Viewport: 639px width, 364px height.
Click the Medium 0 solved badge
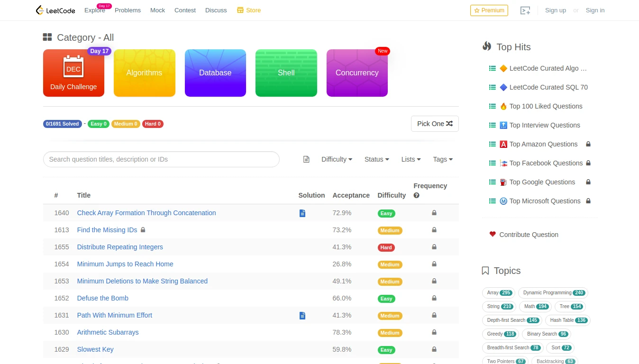126,124
